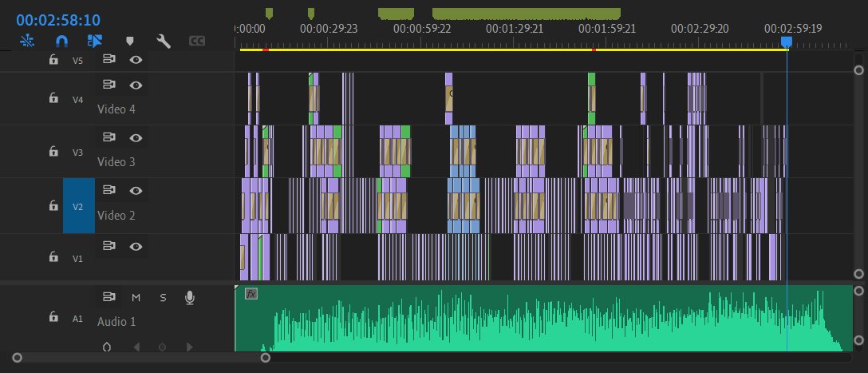Target the A1 audio track
The image size is (868, 373).
pyautogui.click(x=78, y=319)
